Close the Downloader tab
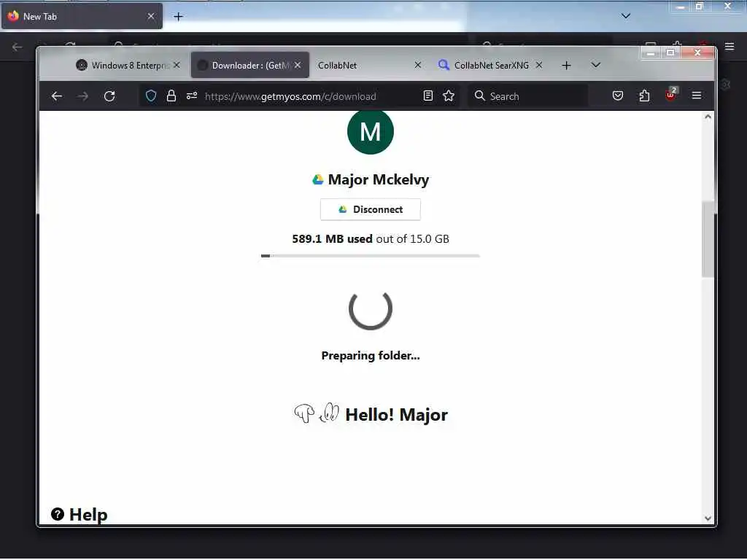747x560 pixels. click(x=298, y=65)
